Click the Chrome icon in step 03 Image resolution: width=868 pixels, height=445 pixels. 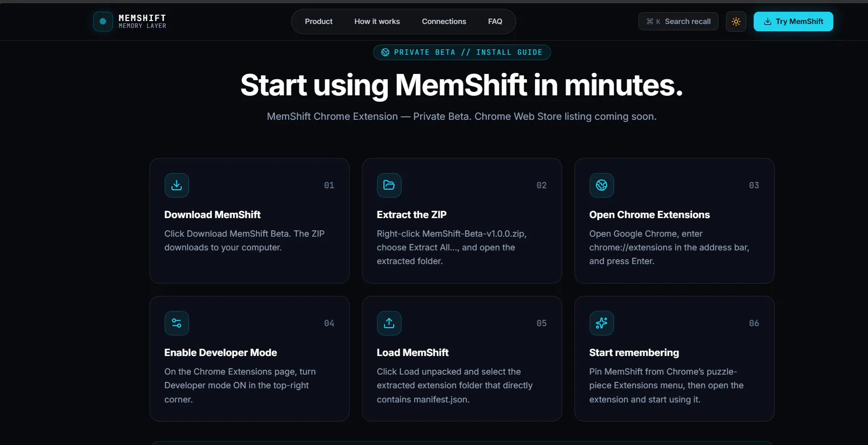point(602,185)
